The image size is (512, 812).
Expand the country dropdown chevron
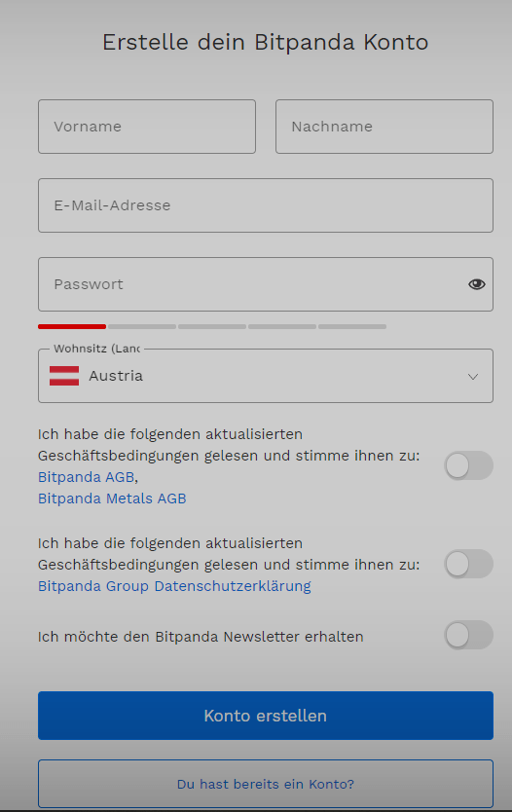[473, 377]
